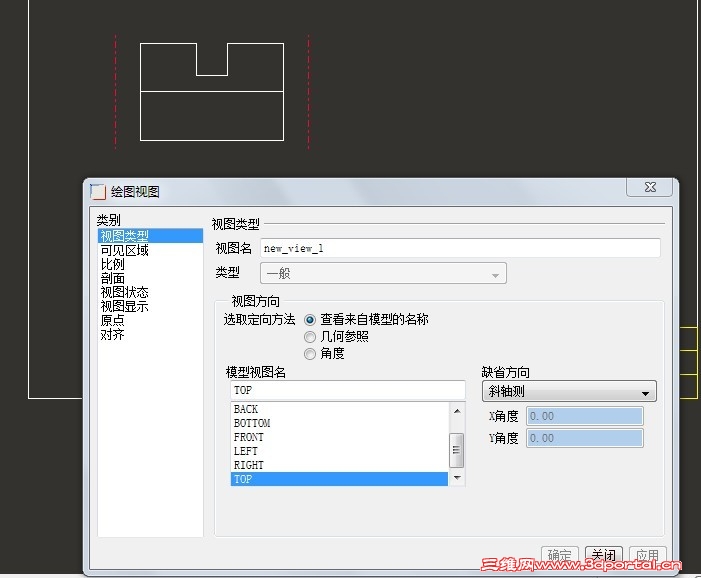Choose FRONT in model view list
The width and height of the screenshot is (701, 578).
click(x=339, y=437)
